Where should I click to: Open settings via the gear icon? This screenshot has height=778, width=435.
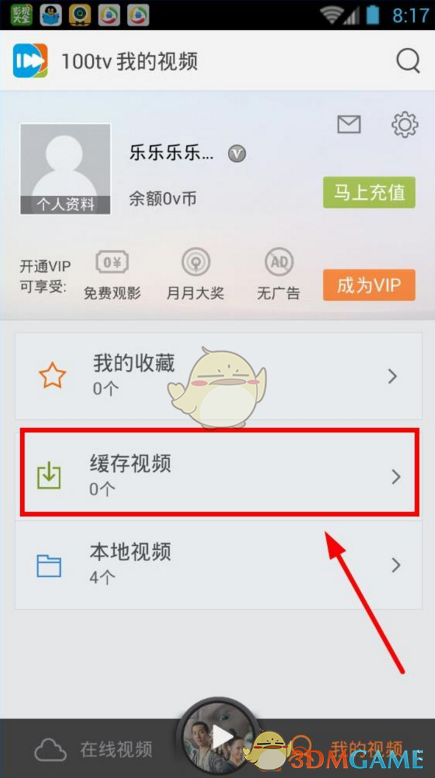(405, 125)
